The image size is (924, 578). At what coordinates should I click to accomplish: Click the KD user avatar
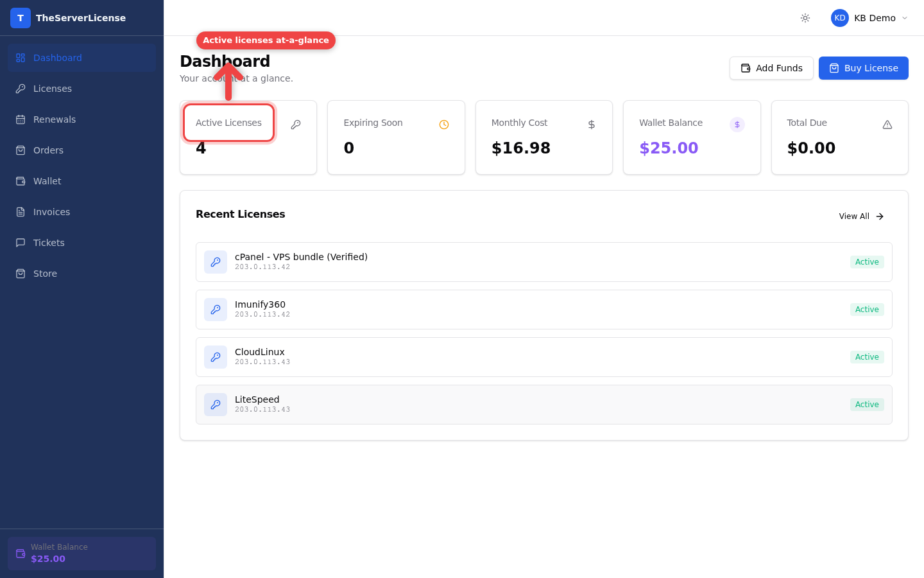tap(840, 18)
